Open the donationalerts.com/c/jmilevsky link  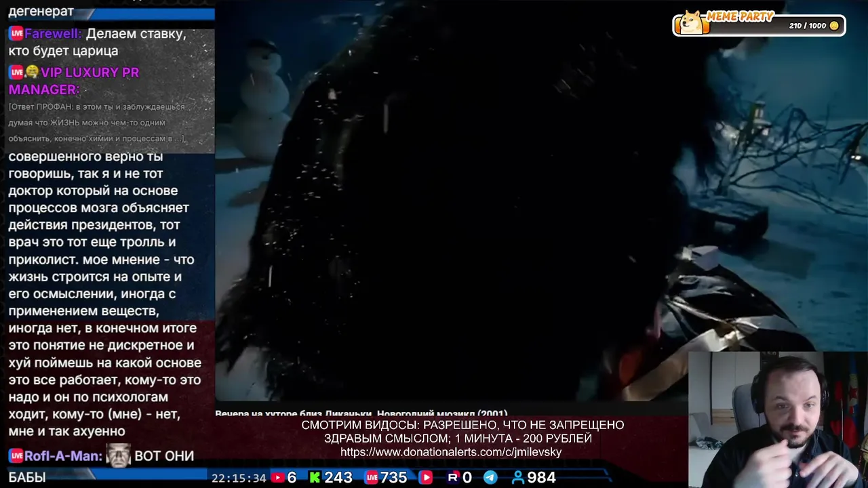[451, 452]
